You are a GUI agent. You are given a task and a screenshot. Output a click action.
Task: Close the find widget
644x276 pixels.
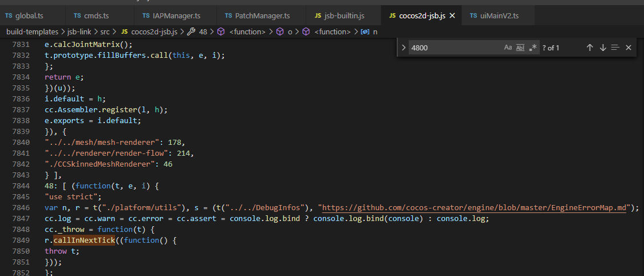click(x=629, y=48)
